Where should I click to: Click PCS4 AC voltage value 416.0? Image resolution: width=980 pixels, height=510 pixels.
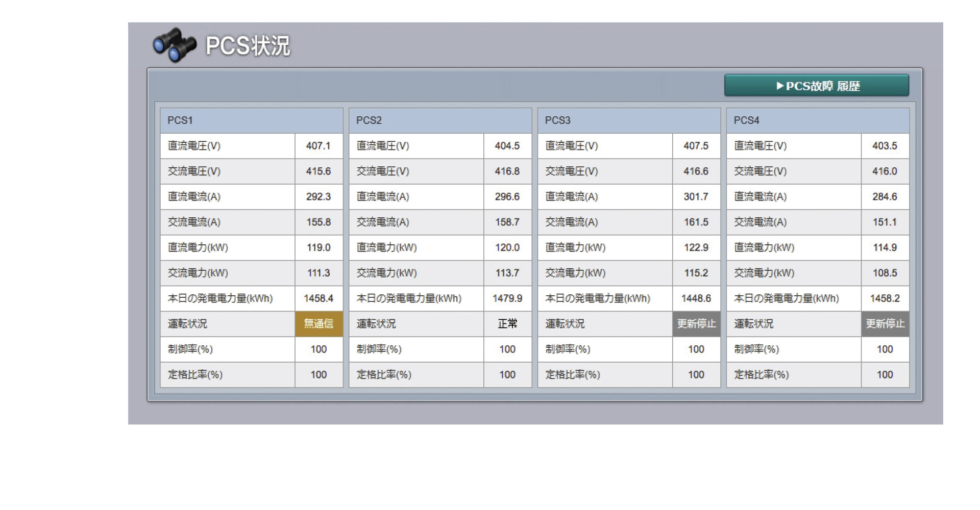tap(885, 171)
